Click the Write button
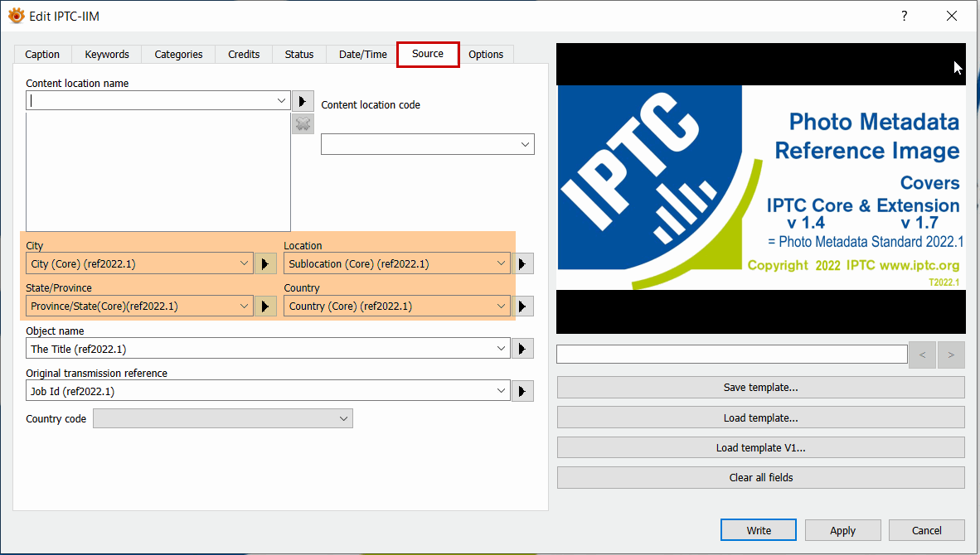This screenshot has width=980, height=555. (758, 530)
